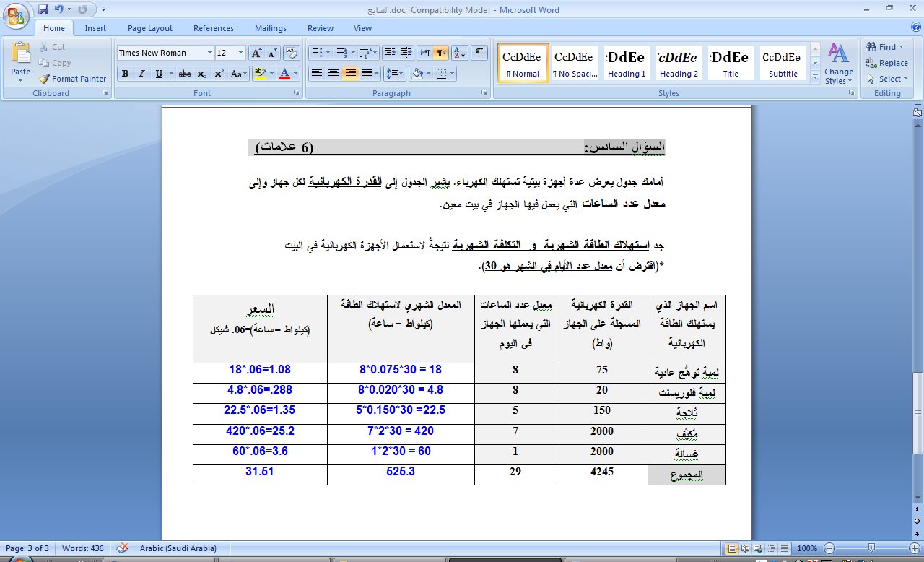Clear formatting from the selection

(x=292, y=53)
